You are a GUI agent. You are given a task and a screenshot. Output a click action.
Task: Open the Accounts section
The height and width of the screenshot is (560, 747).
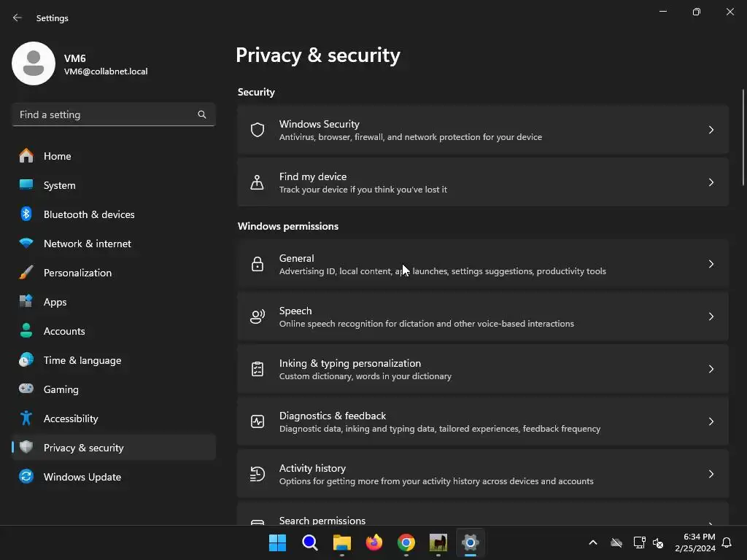click(113, 331)
